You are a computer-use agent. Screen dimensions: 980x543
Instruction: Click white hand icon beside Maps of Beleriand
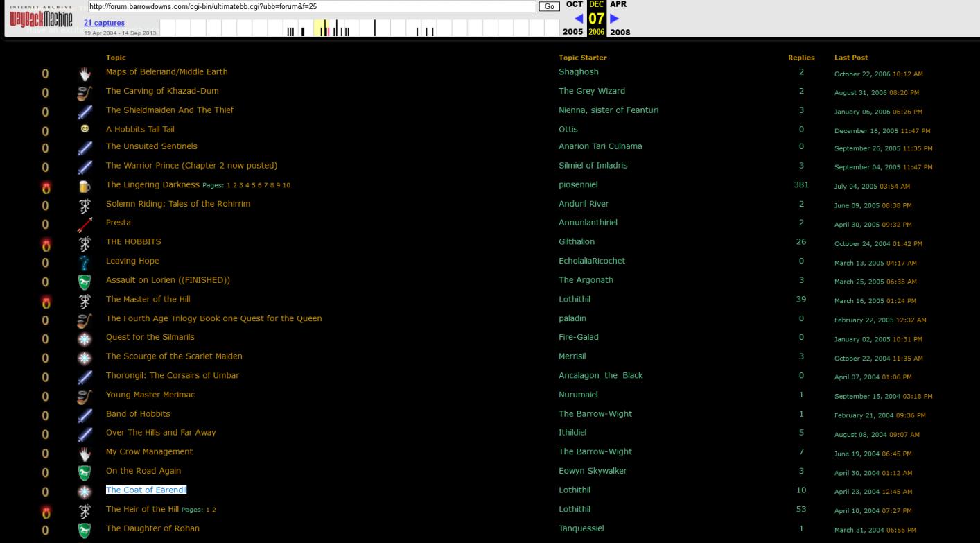click(85, 74)
